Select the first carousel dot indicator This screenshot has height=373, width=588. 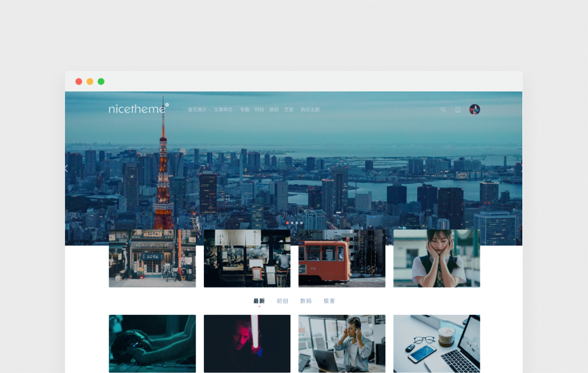(287, 223)
